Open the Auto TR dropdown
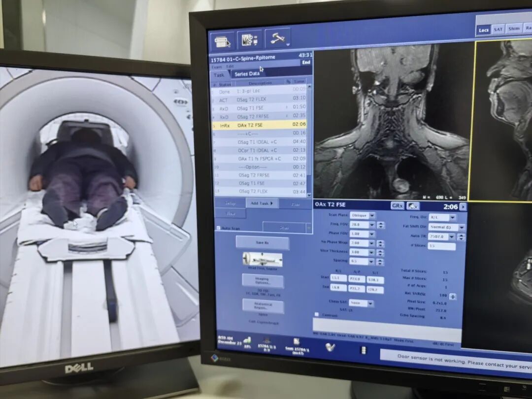 (x=452, y=237)
